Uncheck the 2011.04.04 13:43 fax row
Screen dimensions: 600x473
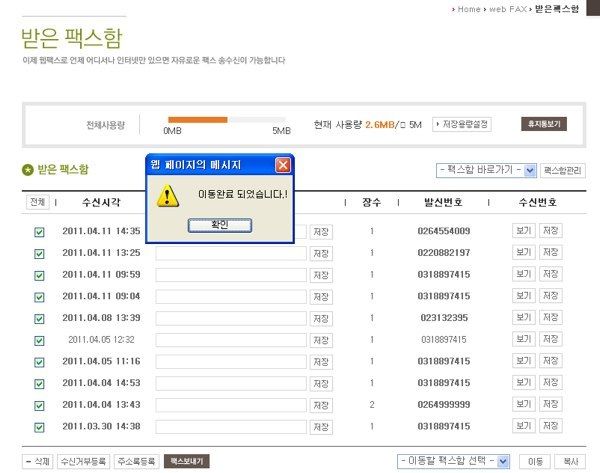(x=39, y=406)
